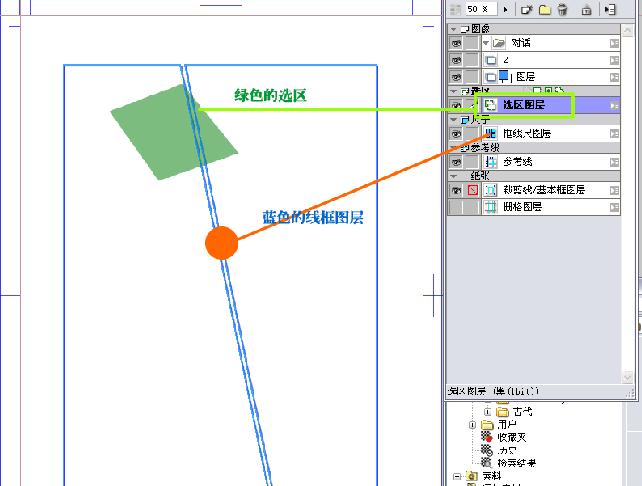Hide 裁剪线/基本框图层 with eye icon
642x486 pixels.
(x=456, y=190)
